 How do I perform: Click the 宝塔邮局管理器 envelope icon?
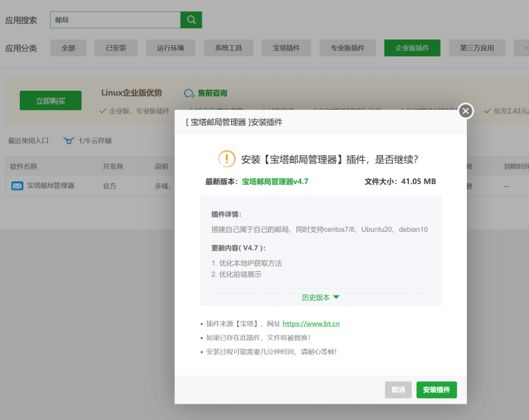coord(17,186)
